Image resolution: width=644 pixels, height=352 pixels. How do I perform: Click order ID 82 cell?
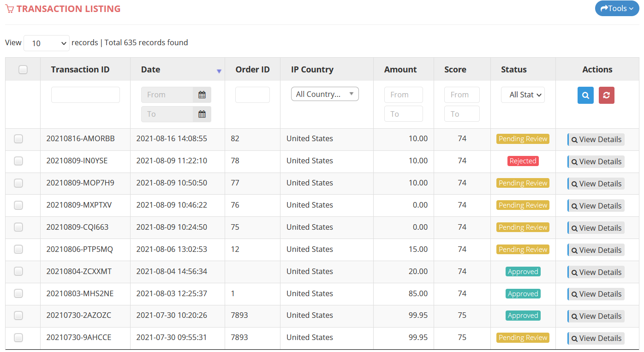235,138
